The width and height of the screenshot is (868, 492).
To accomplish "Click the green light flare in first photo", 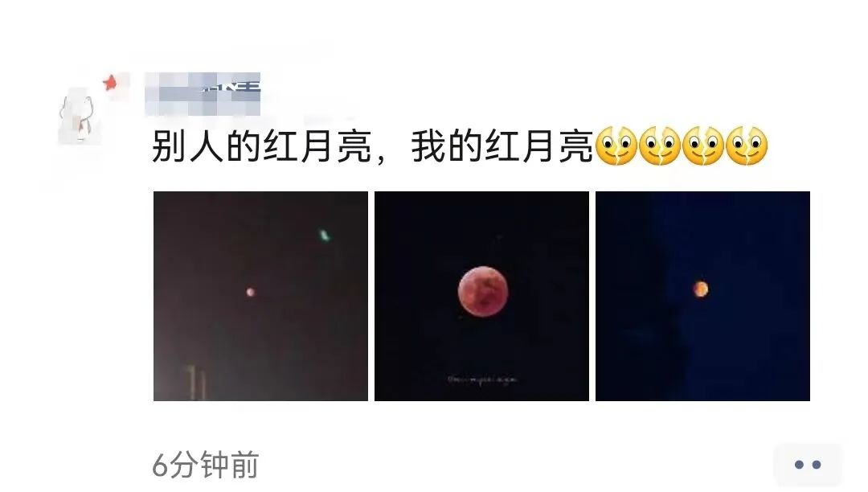I will [x=325, y=236].
